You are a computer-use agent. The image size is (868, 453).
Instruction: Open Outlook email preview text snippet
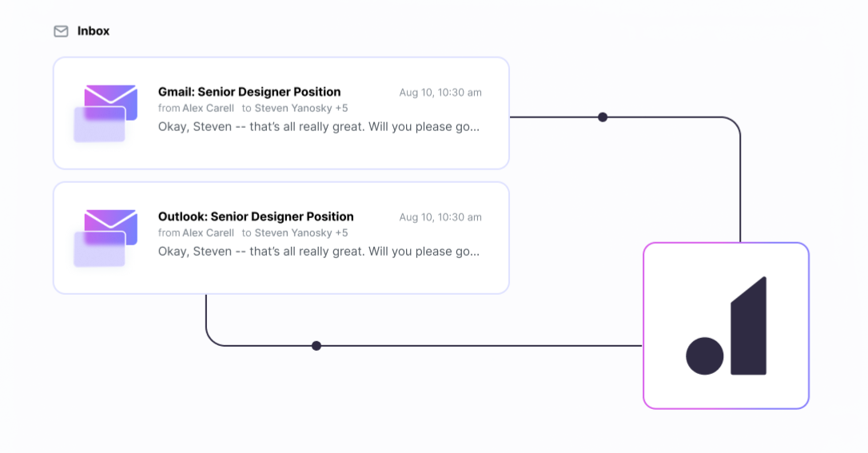(319, 252)
